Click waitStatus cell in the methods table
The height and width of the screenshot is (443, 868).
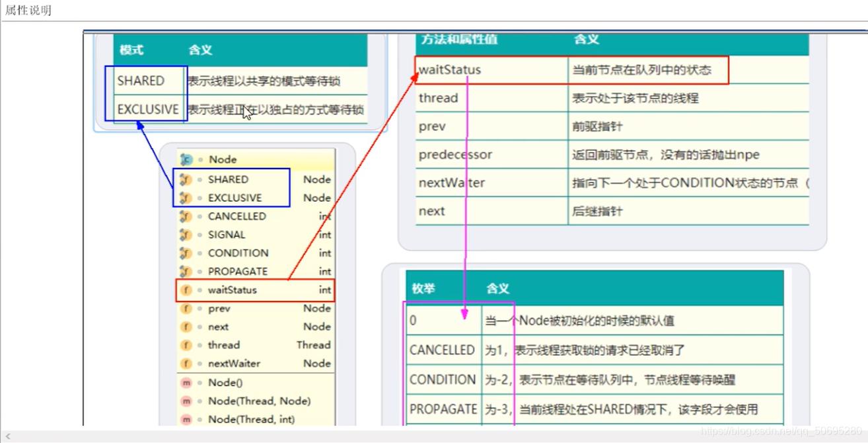click(x=491, y=69)
